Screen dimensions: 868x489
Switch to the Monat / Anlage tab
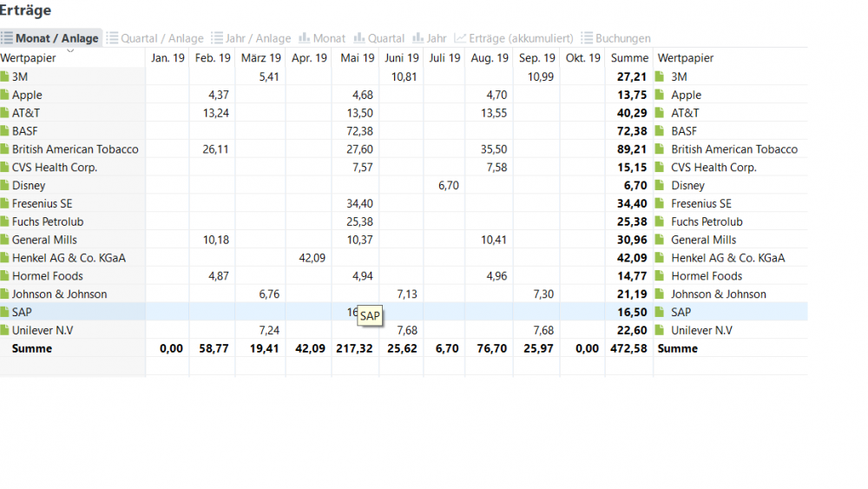[x=50, y=38]
